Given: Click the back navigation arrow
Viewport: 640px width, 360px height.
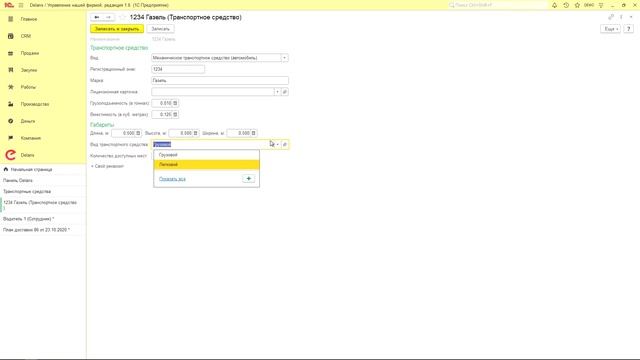Looking at the screenshot, I should click(x=97, y=17).
